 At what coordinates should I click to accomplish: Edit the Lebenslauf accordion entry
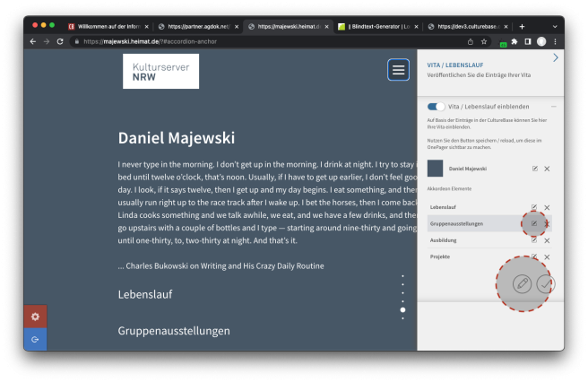pos(534,207)
